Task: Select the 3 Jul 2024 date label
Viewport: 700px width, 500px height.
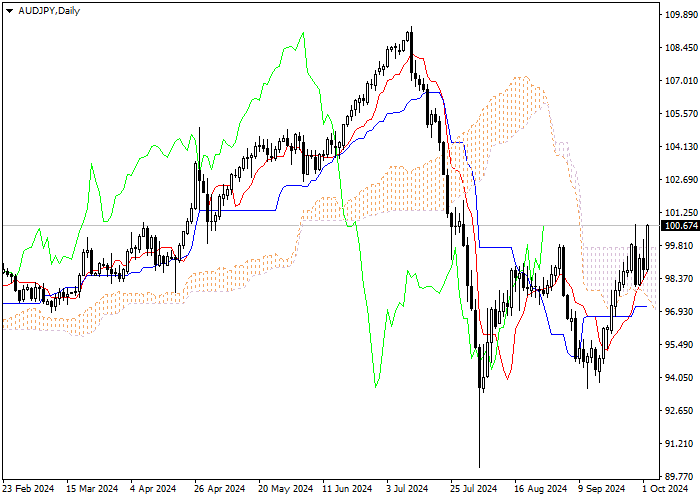Action: pyautogui.click(x=407, y=489)
